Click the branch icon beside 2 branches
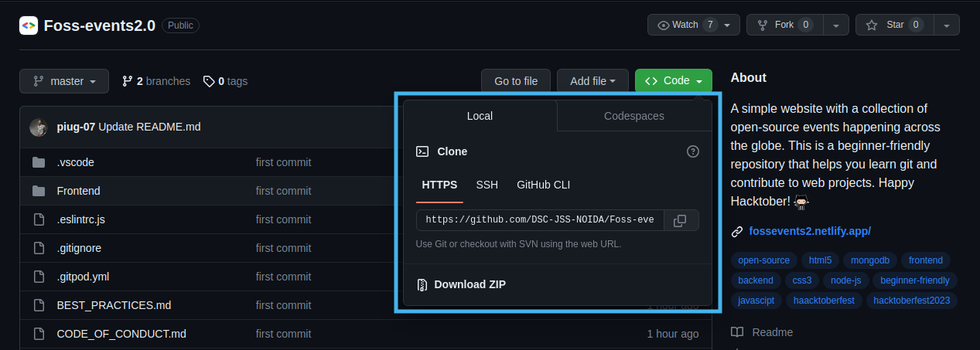 (x=128, y=81)
